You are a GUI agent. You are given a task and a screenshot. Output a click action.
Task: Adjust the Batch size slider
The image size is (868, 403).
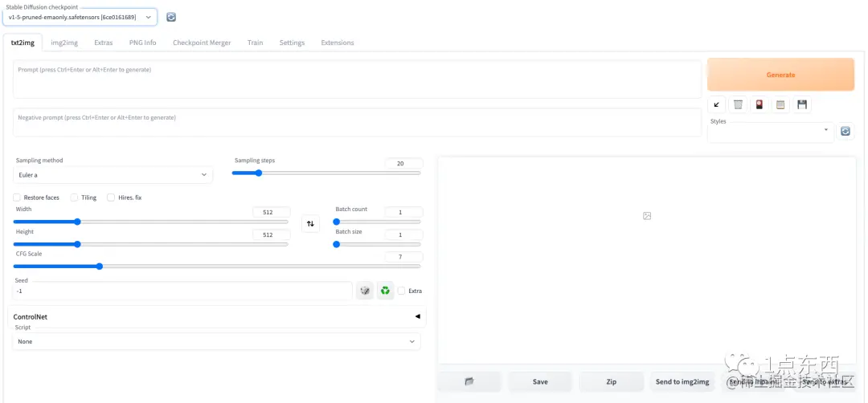coord(376,244)
